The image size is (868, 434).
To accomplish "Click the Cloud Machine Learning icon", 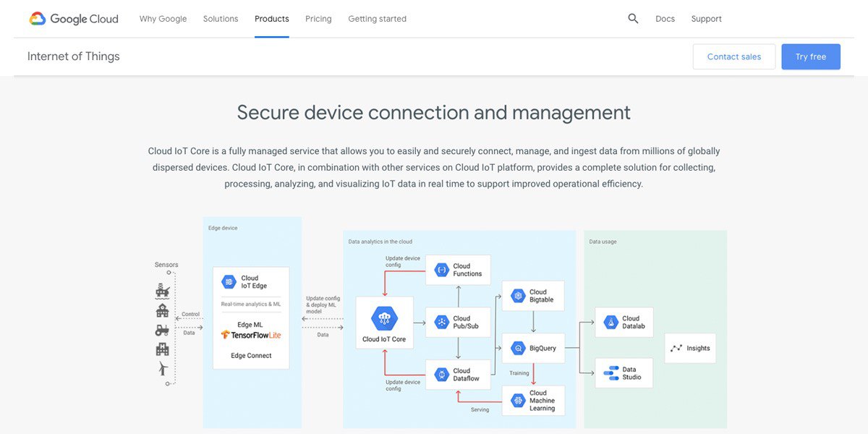I will (x=517, y=401).
